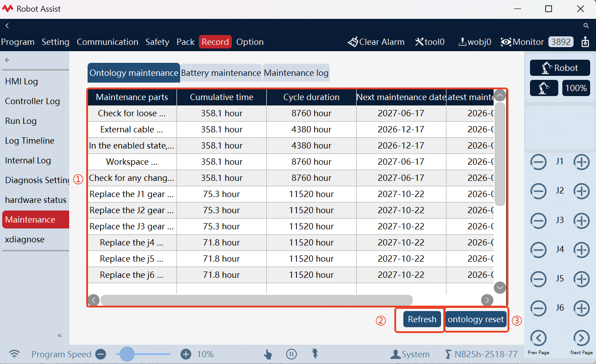Viewport: 596px width, 364px height.
Task: Click the NB25h-2518-77 robot model status
Action: point(481,354)
